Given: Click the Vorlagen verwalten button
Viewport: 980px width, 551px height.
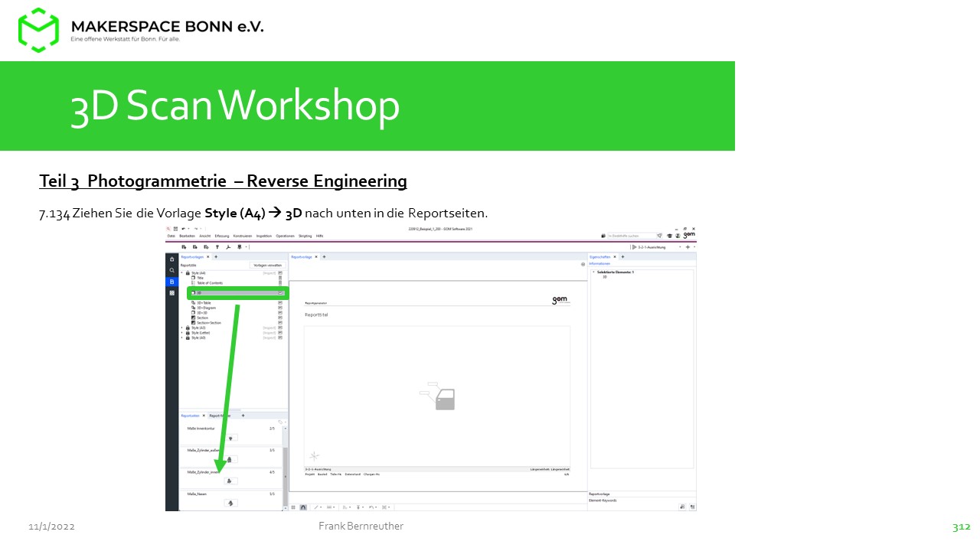Looking at the screenshot, I should point(266,266).
